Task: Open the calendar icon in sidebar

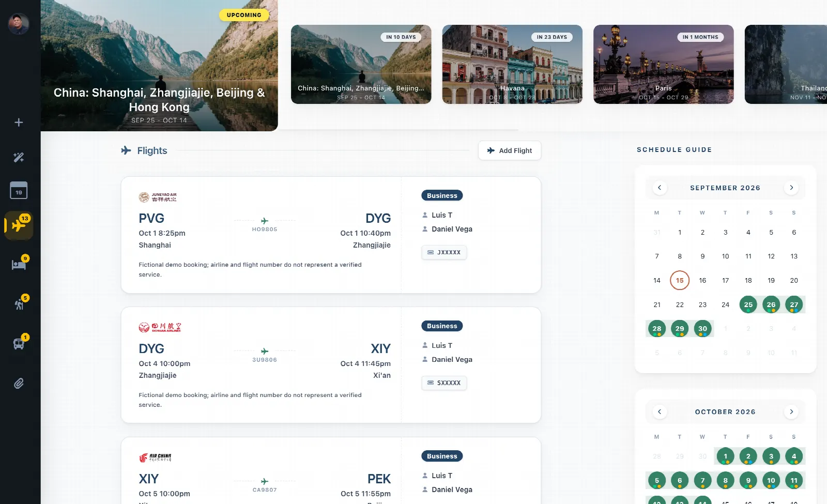Action: [19, 191]
